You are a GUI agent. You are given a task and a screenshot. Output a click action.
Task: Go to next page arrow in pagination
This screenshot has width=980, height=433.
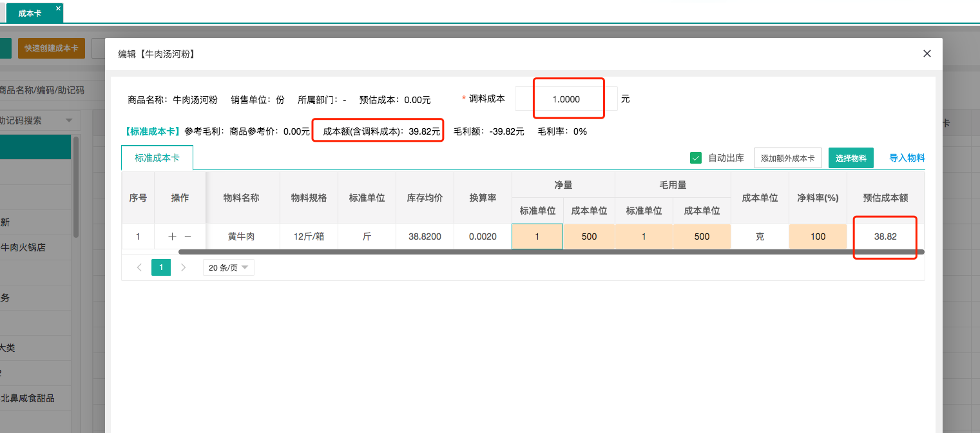[x=184, y=267]
